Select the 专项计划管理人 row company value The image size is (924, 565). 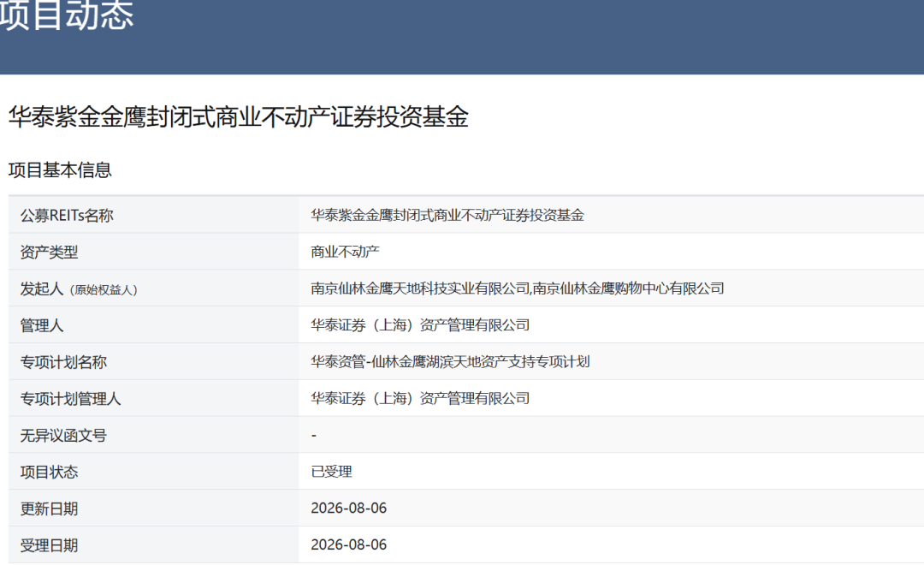pos(420,398)
